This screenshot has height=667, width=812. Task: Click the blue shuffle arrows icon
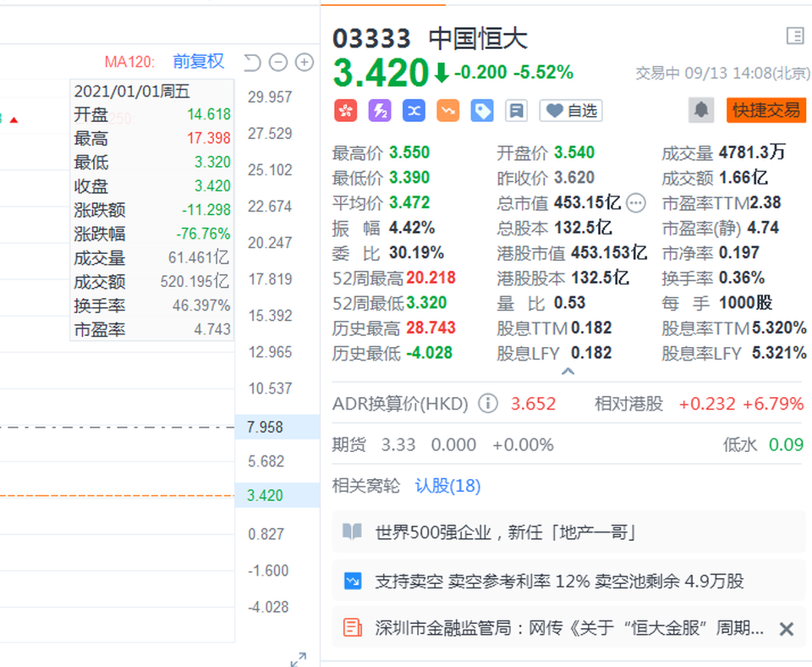(x=414, y=110)
